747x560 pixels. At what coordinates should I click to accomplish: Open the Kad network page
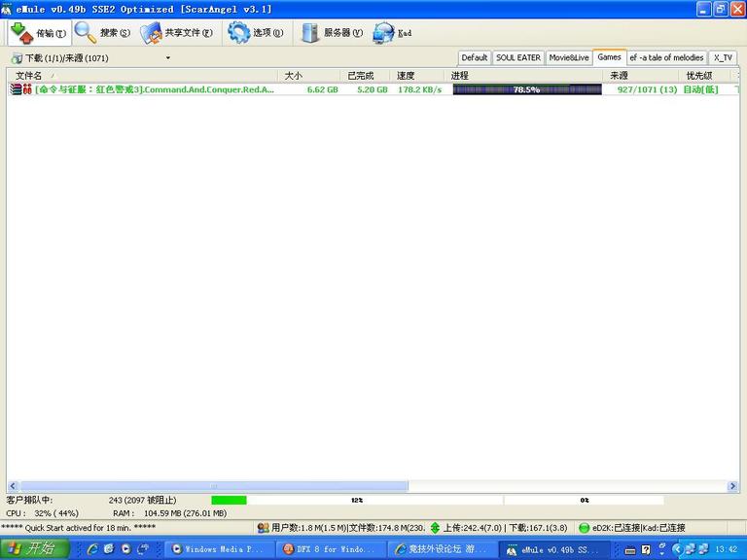[x=392, y=33]
